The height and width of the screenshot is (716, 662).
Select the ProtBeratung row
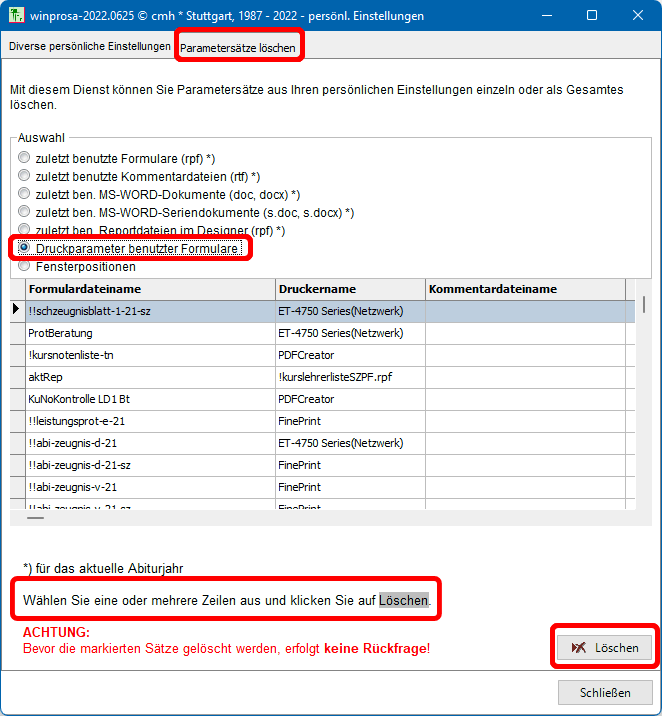click(x=150, y=333)
